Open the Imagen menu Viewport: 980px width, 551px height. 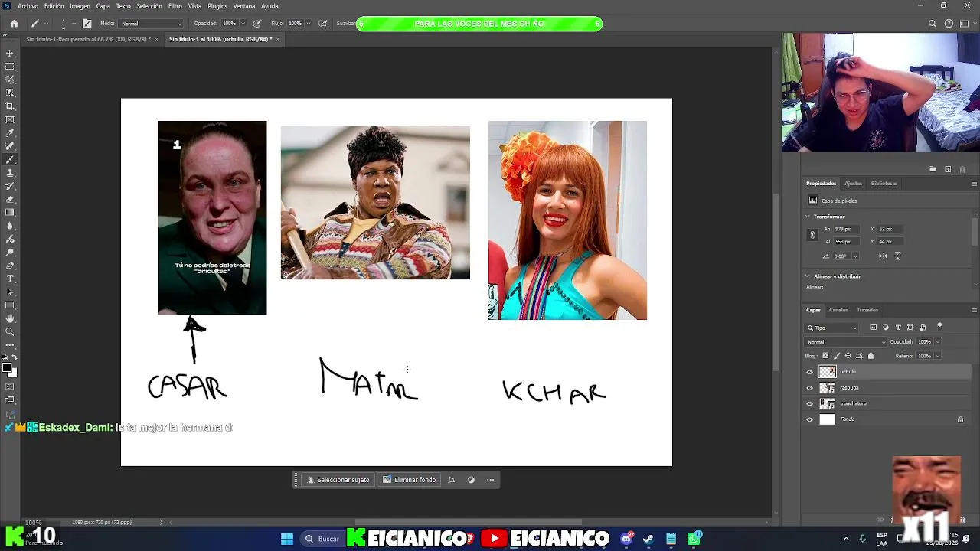(80, 6)
